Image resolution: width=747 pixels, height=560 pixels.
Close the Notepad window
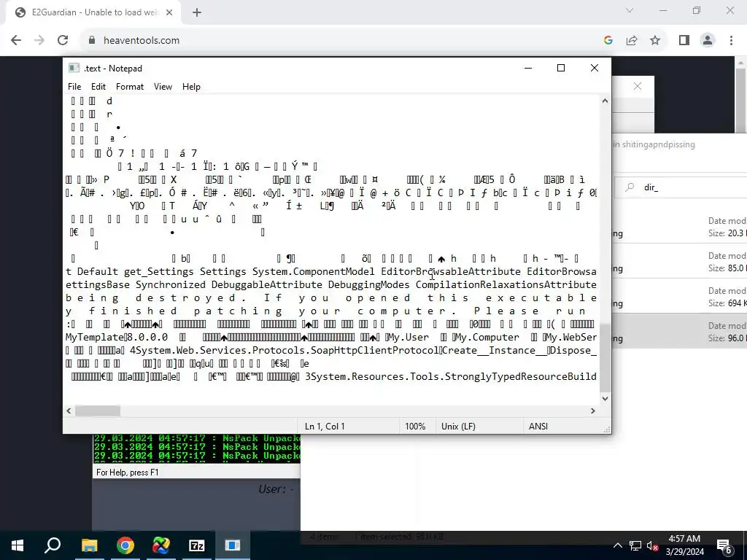tap(594, 68)
